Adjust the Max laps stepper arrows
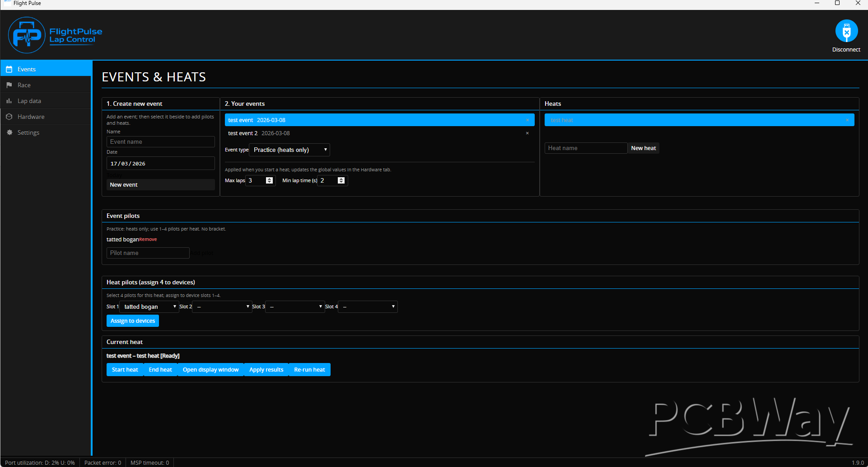The image size is (868, 467). (270, 180)
